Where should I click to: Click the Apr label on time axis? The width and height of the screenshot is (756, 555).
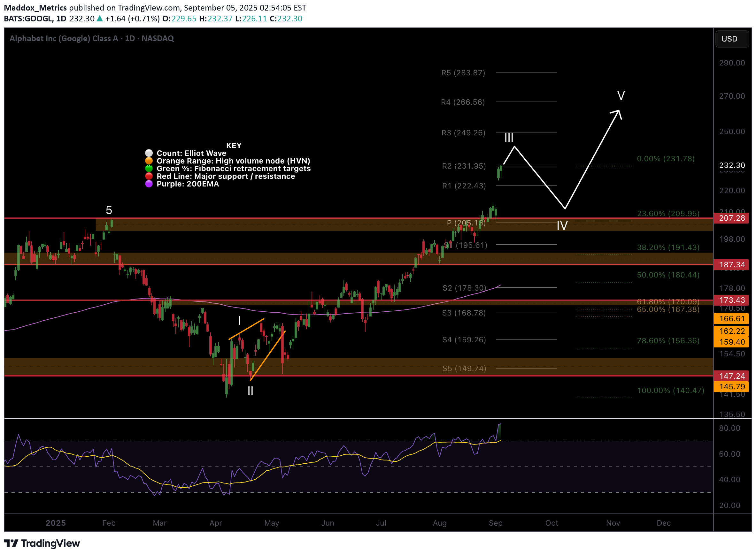(215, 523)
